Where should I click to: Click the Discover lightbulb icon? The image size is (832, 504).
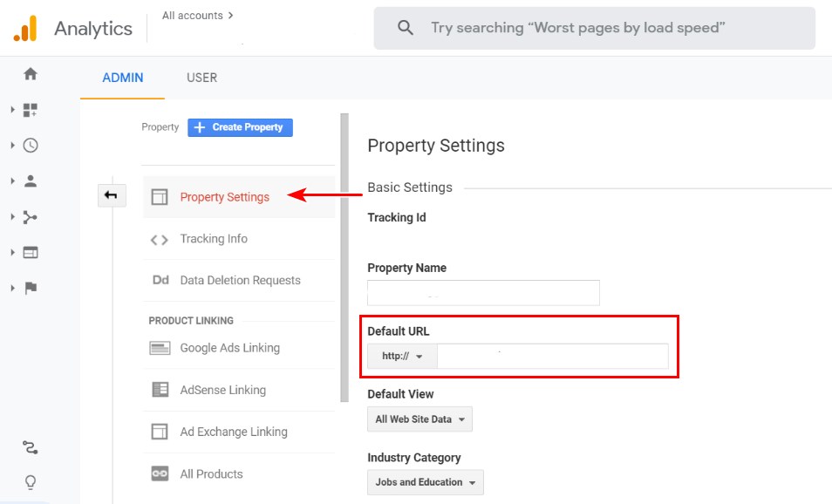[31, 482]
